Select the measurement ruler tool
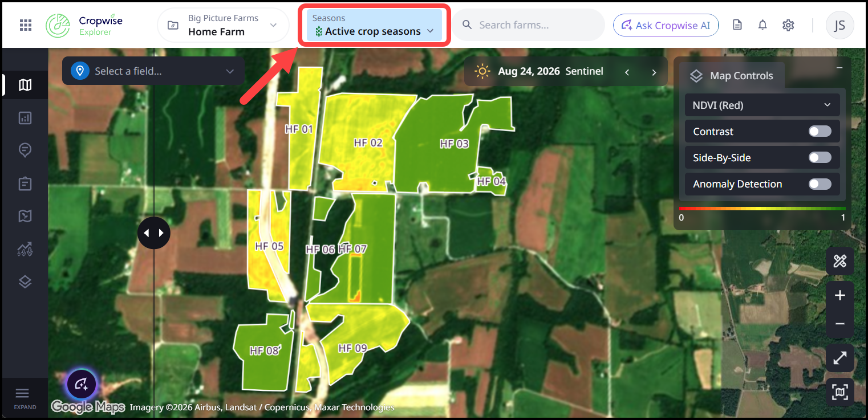The image size is (868, 420). [x=840, y=262]
